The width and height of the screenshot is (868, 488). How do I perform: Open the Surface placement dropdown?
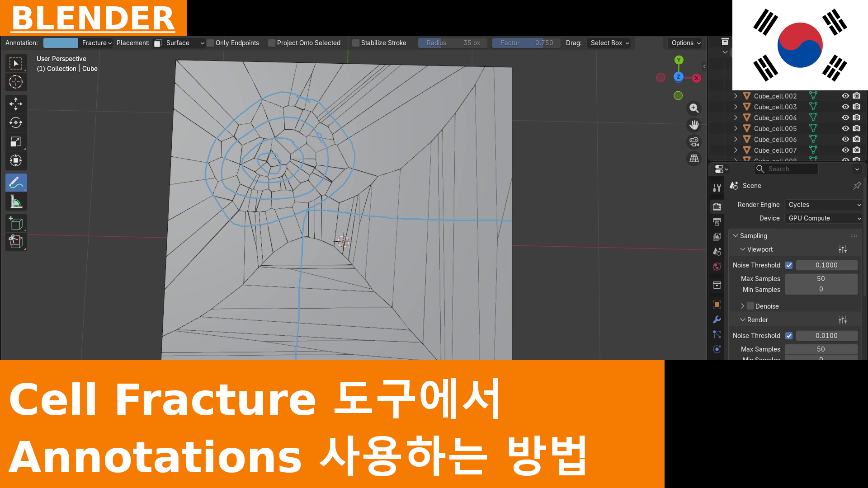[180, 43]
